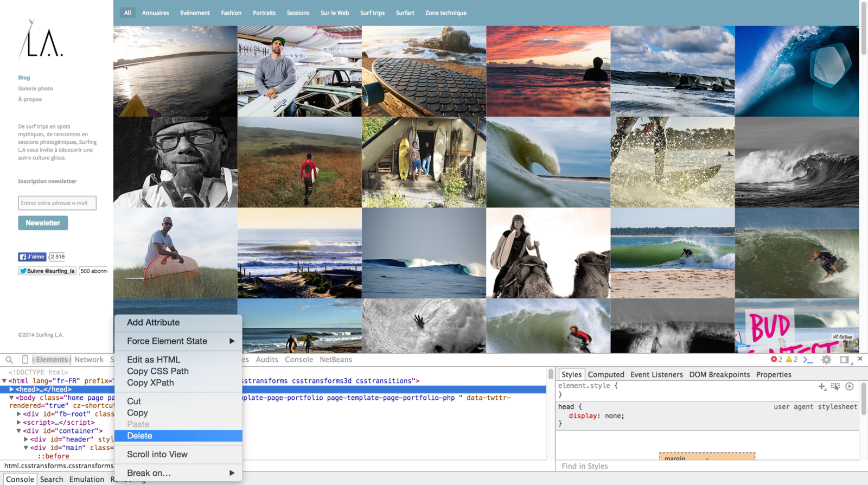This screenshot has width=868, height=485.
Task: Click the Find in Styles field
Action: pos(707,466)
